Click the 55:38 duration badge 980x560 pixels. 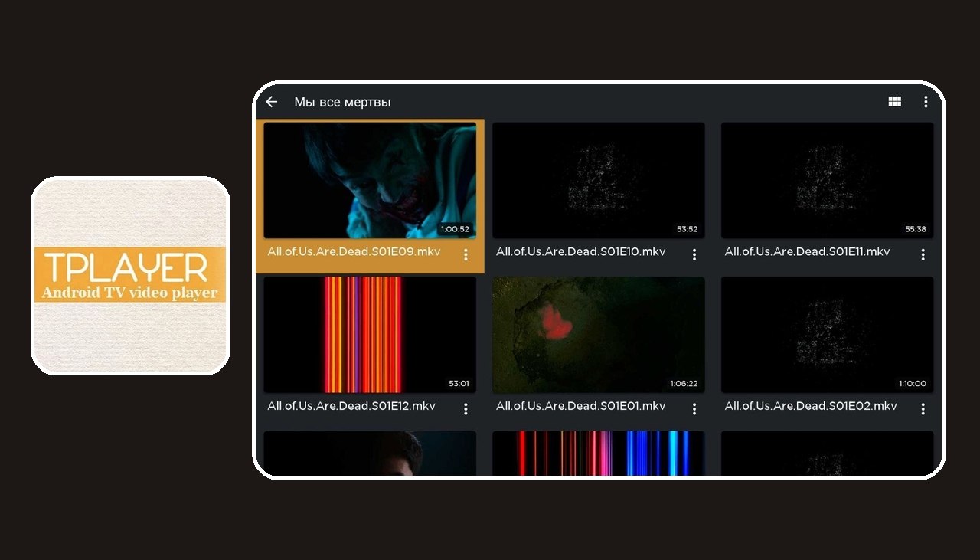click(916, 229)
